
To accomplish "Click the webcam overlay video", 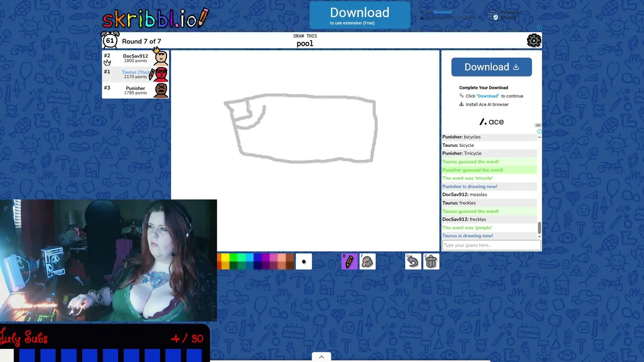I will coord(108,260).
